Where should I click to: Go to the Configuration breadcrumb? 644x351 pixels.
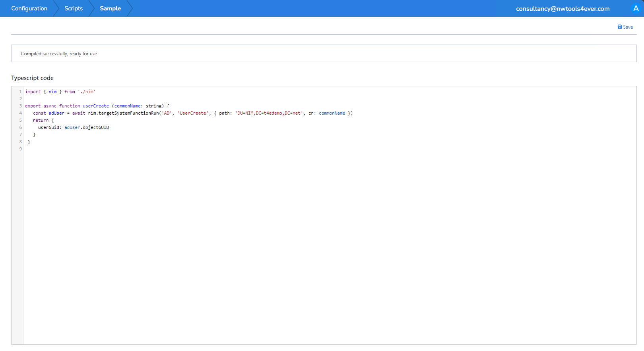[29, 8]
